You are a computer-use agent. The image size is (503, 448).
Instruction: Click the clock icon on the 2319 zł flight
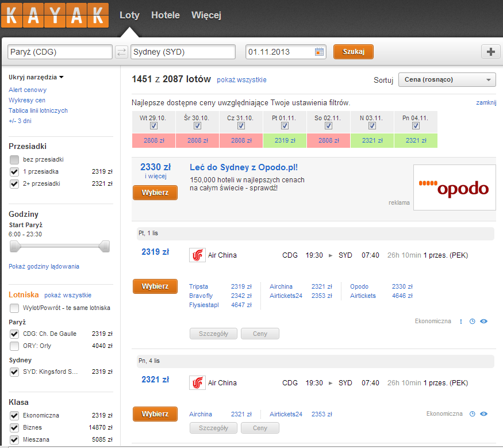tap(472, 321)
